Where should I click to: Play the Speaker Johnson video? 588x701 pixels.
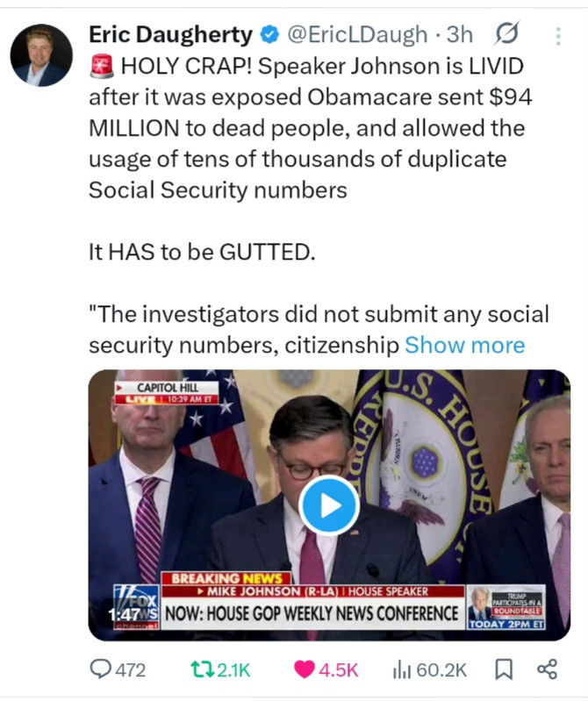click(329, 505)
